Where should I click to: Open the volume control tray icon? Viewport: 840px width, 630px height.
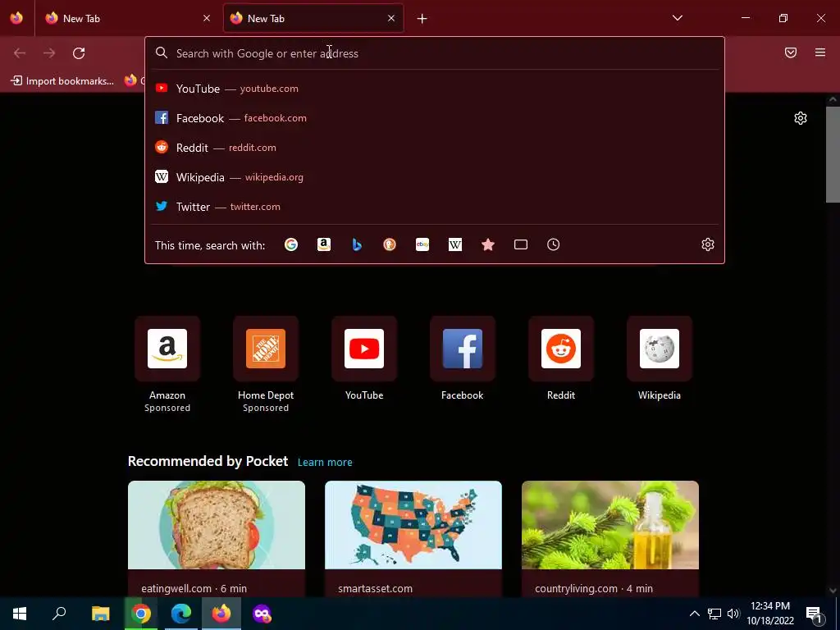click(733, 614)
